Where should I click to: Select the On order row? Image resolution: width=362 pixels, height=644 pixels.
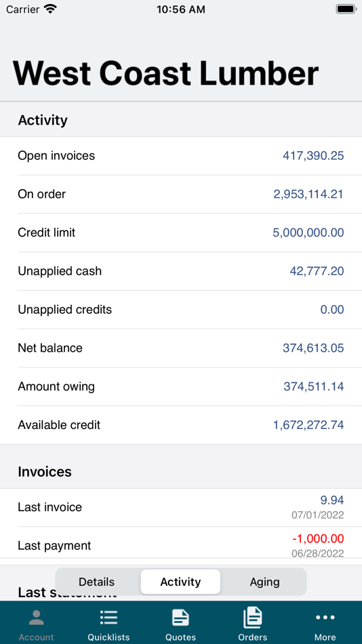(x=181, y=194)
